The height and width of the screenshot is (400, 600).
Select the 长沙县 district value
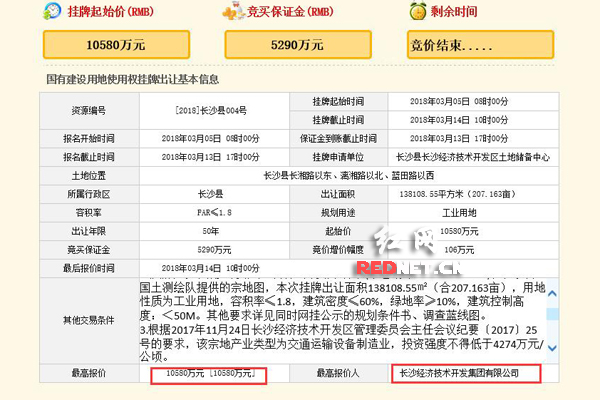[210, 194]
